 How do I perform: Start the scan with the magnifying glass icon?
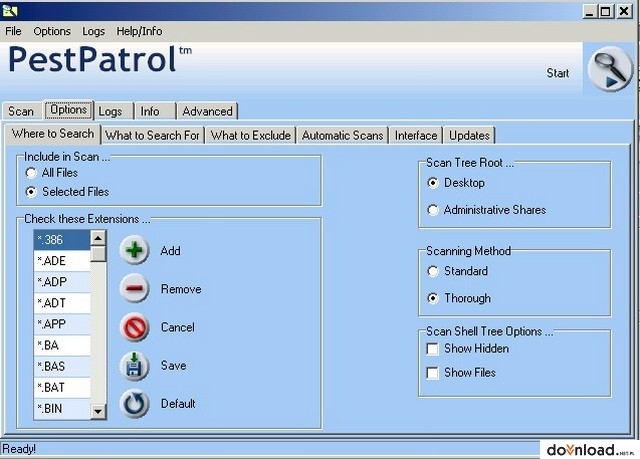[610, 69]
